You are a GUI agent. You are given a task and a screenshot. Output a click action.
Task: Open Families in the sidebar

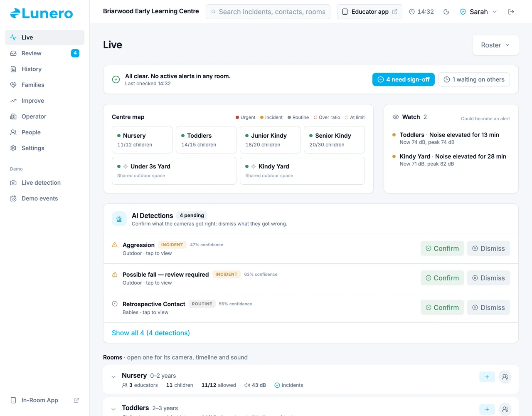[44, 85]
